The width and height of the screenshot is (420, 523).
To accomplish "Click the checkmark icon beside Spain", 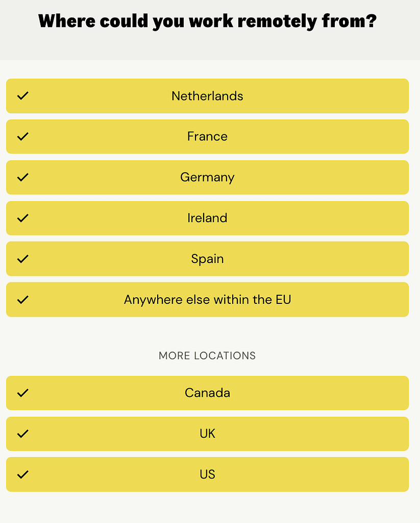I will (22, 259).
